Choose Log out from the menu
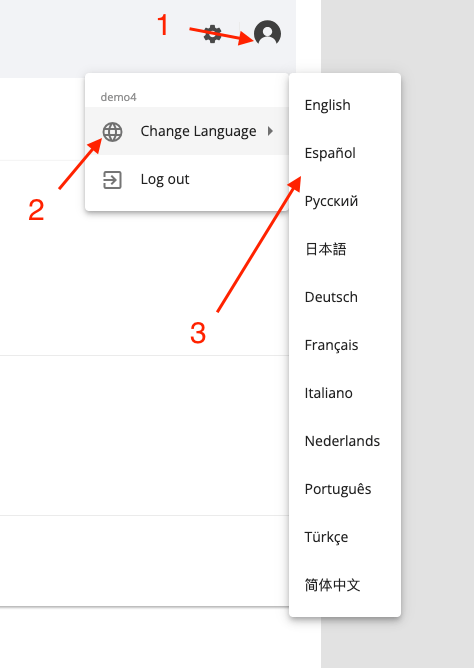 pyautogui.click(x=187, y=179)
